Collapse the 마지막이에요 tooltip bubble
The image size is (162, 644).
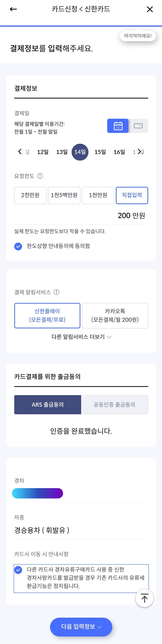pyautogui.click(x=138, y=36)
